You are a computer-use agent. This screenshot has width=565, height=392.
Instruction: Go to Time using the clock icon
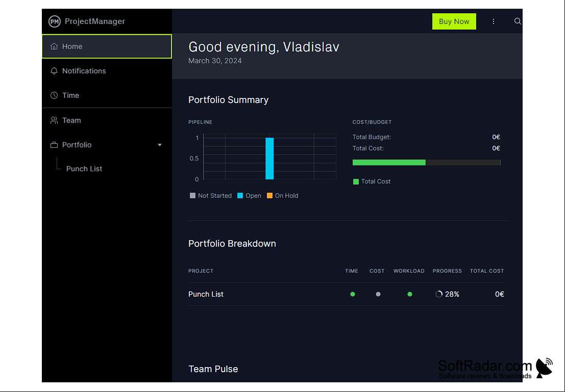tap(54, 95)
